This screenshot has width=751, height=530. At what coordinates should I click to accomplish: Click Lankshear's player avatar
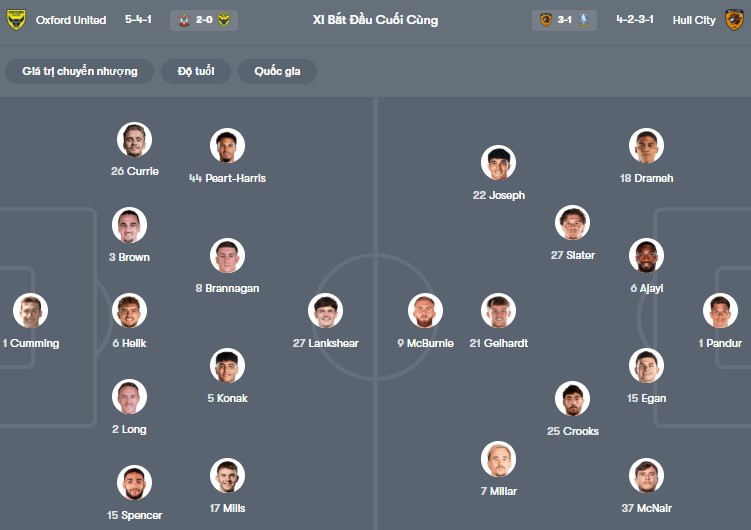[325, 311]
